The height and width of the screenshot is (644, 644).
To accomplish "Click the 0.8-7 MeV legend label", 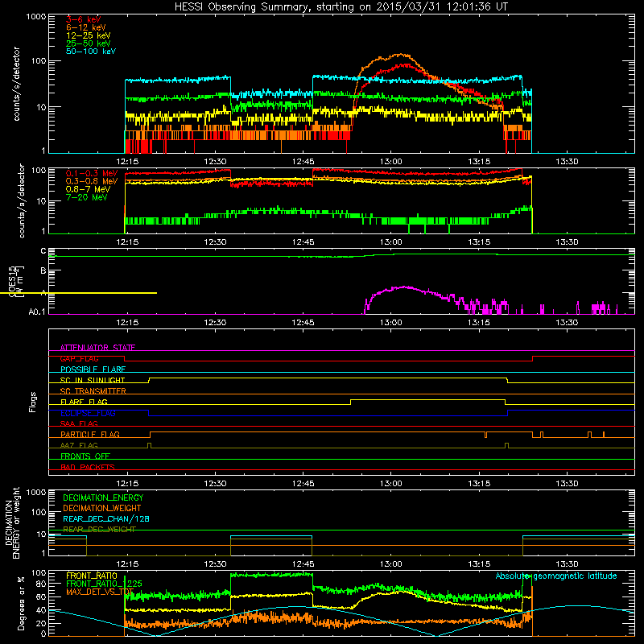I will (x=88, y=189).
